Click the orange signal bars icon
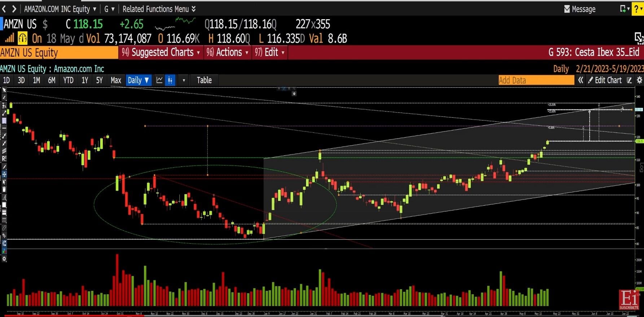 (x=9, y=38)
